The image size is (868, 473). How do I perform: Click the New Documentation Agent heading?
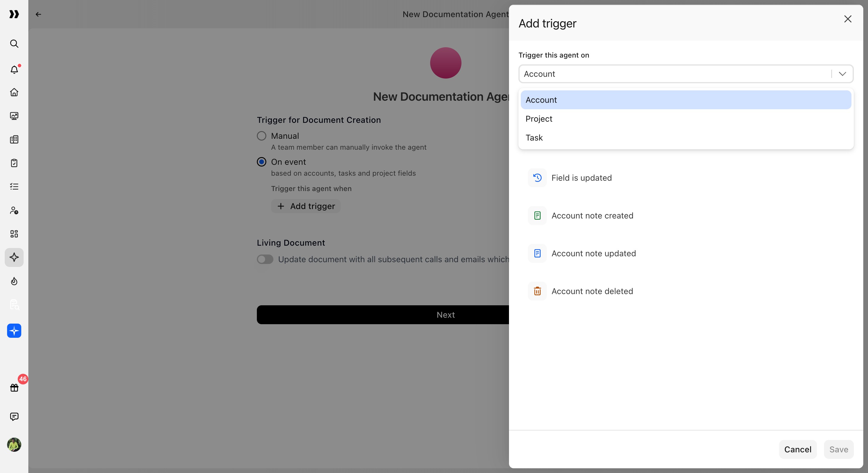coord(441,97)
